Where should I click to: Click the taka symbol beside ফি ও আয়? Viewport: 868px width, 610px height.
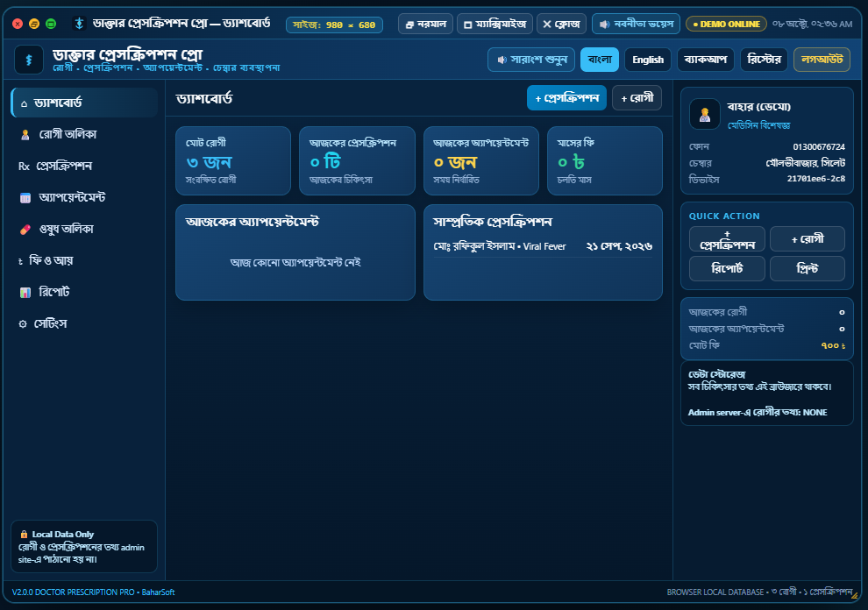[x=20, y=261]
